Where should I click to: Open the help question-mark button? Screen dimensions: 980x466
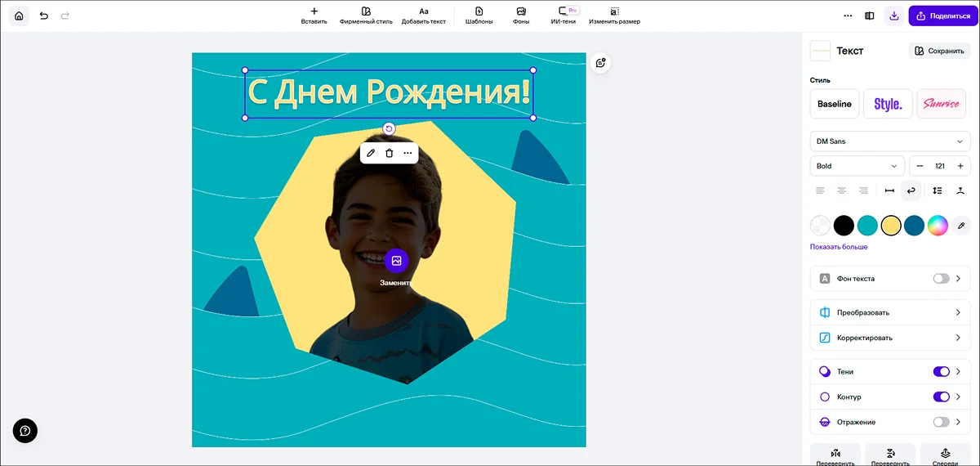pos(24,430)
